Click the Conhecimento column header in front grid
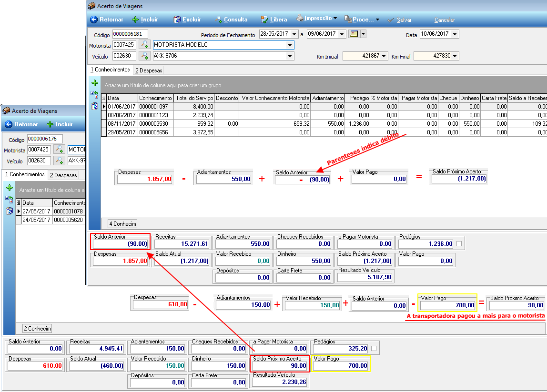 click(156, 98)
